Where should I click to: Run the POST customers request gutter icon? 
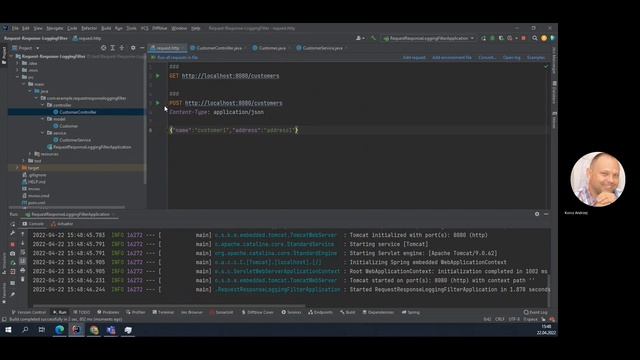tap(158, 103)
